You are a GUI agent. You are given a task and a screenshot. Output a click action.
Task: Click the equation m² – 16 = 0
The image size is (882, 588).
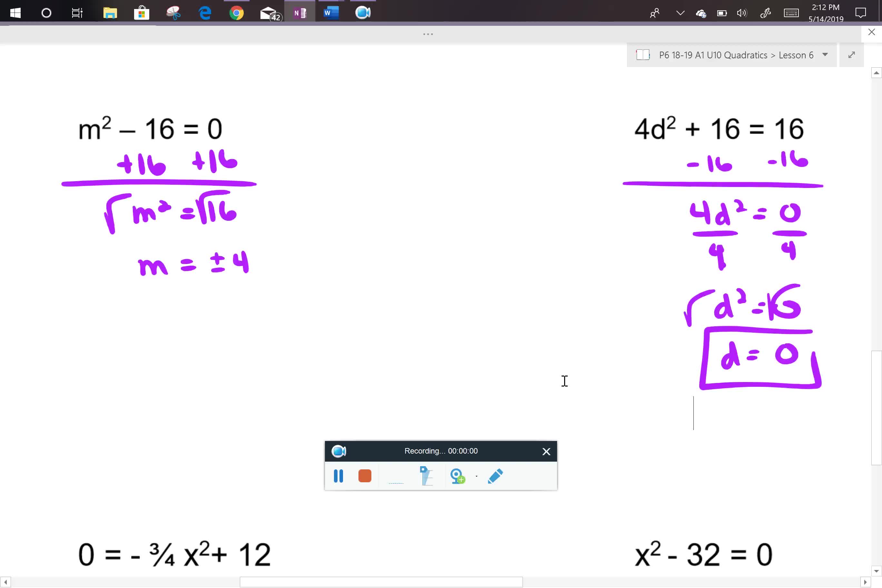pyautogui.click(x=150, y=128)
